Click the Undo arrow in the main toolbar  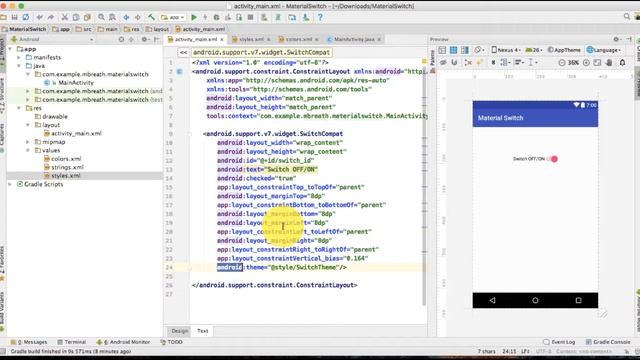tap(40, 17)
